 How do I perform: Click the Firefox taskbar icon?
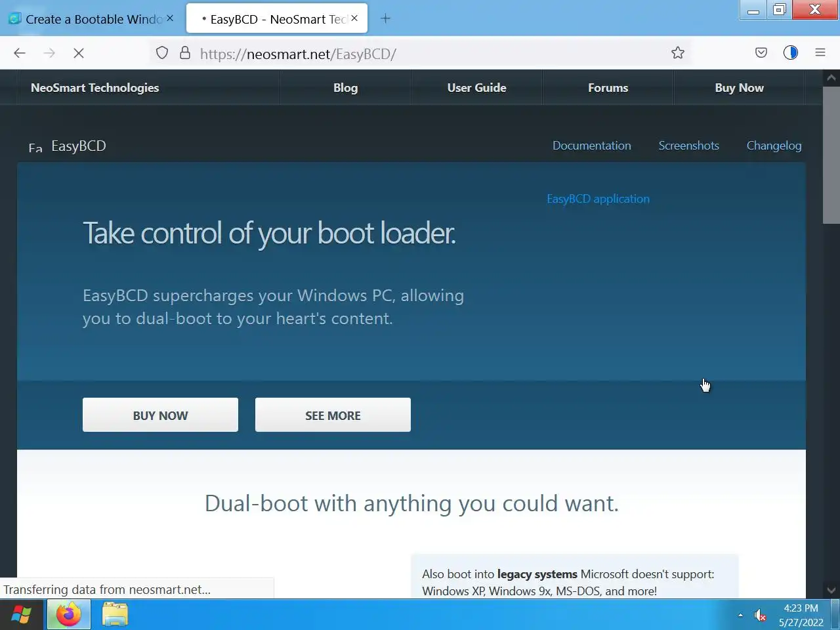click(x=68, y=615)
